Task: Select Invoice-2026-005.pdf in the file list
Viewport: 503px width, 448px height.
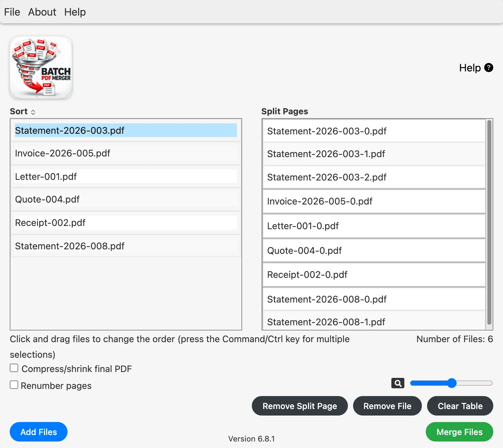Action: click(x=126, y=153)
